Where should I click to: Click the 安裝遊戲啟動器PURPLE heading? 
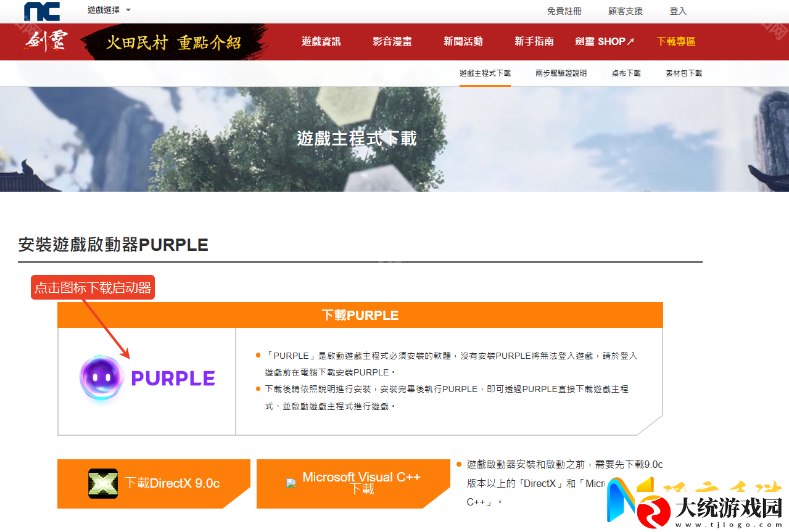[114, 245]
